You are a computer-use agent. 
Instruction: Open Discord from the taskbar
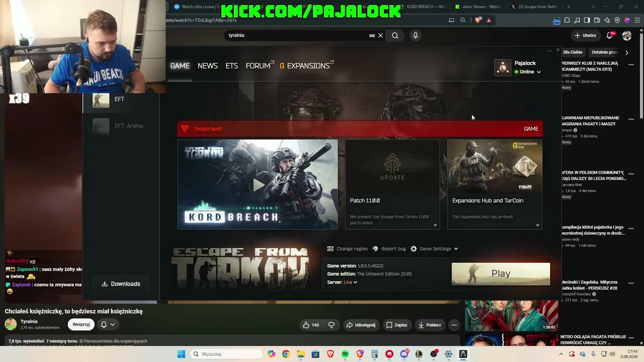point(404,354)
